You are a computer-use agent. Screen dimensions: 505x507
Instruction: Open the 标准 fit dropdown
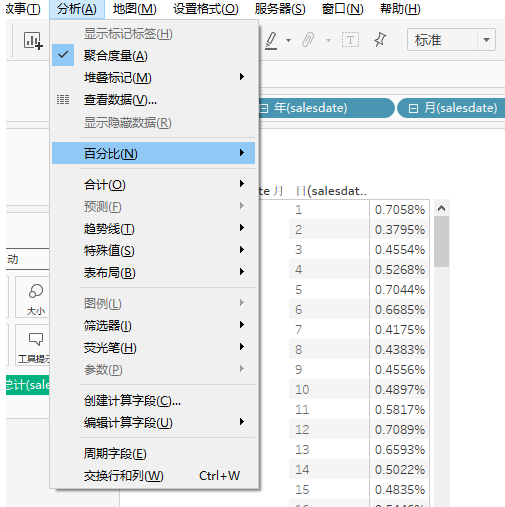[x=486, y=40]
